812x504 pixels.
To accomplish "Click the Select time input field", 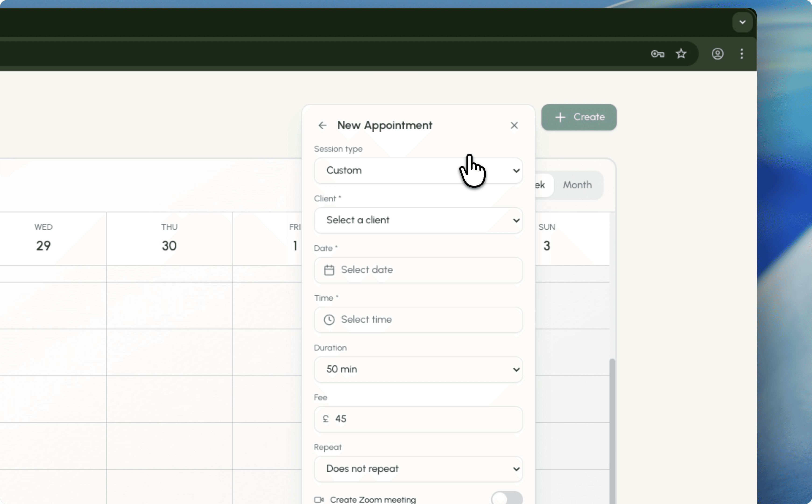I will coord(418,320).
